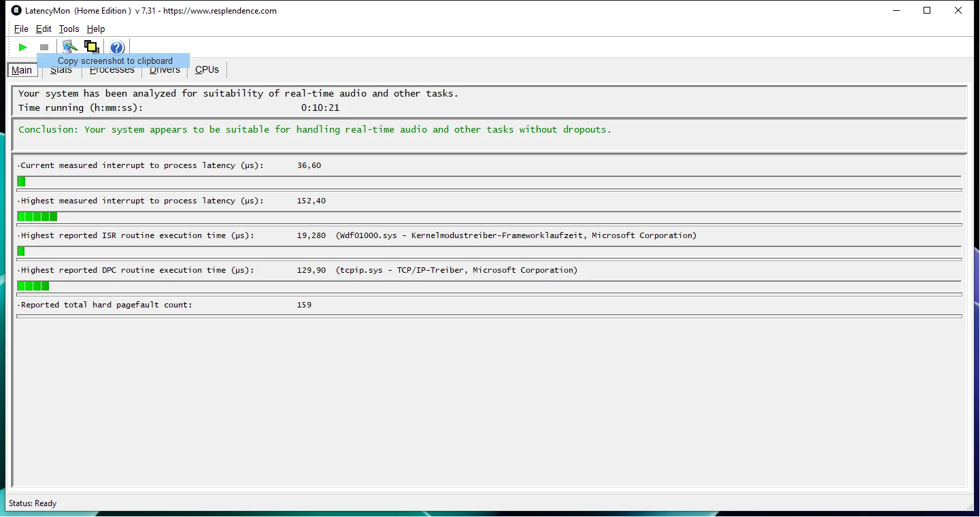Click the Wdf01000.sys driver description text

[x=516, y=235]
